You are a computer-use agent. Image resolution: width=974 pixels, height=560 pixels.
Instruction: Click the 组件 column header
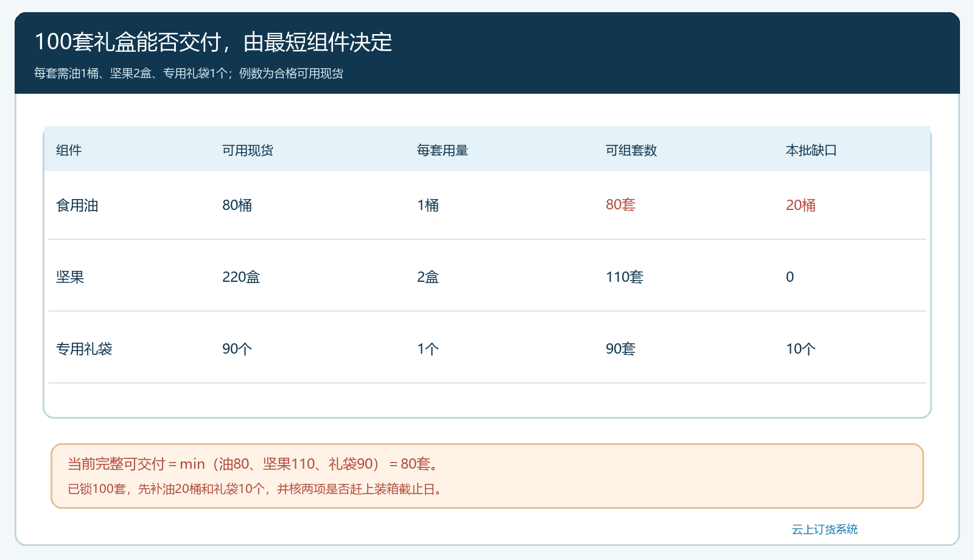tap(69, 150)
